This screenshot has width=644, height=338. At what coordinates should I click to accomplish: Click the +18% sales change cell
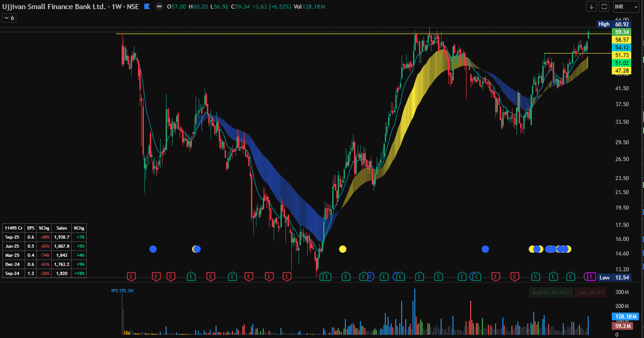click(79, 273)
